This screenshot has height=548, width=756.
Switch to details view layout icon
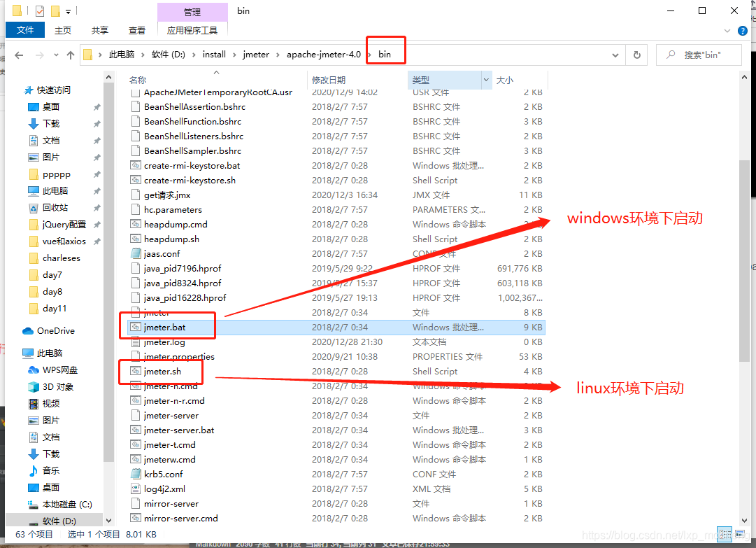click(724, 534)
